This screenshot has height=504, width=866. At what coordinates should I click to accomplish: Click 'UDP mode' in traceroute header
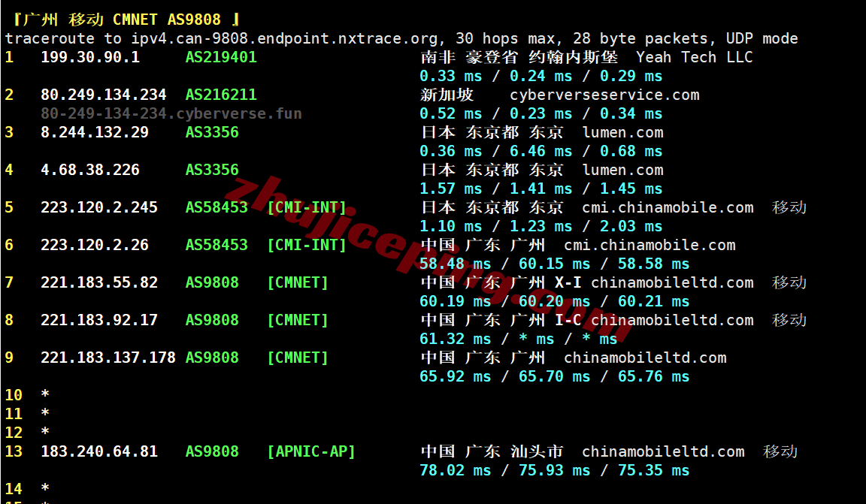tap(762, 38)
